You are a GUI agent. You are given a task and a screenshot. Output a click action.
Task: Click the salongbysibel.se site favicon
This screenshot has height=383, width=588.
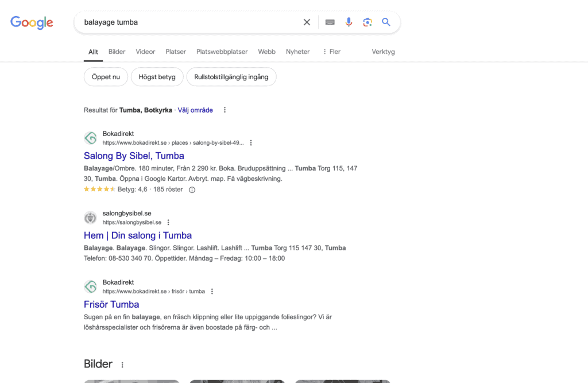(90, 218)
